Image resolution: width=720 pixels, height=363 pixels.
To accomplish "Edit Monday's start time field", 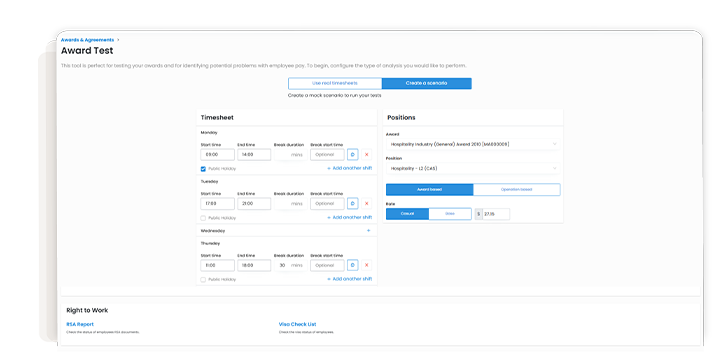I will [217, 155].
